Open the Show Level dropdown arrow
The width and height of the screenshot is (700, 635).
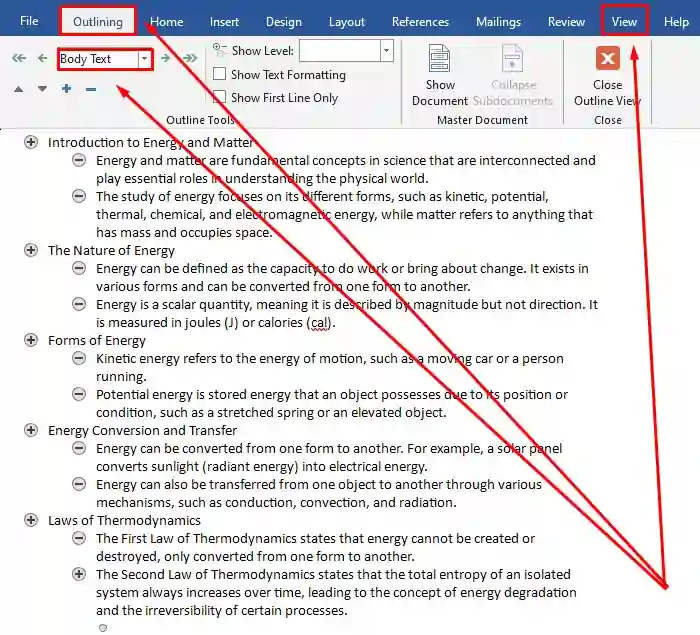[x=387, y=50]
